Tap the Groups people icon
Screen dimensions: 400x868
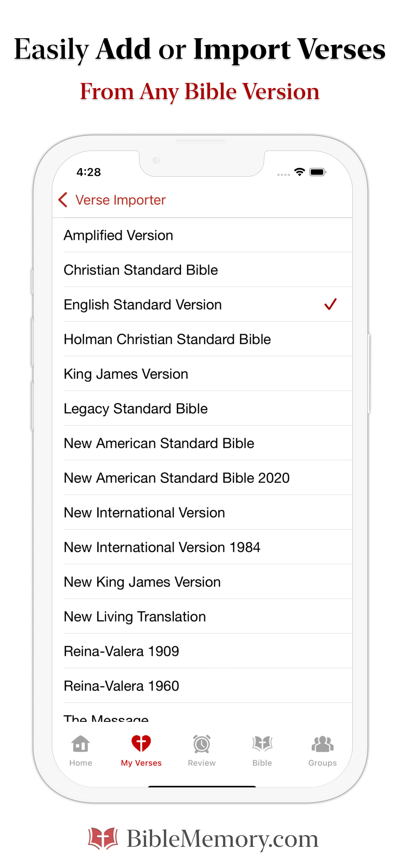click(322, 744)
